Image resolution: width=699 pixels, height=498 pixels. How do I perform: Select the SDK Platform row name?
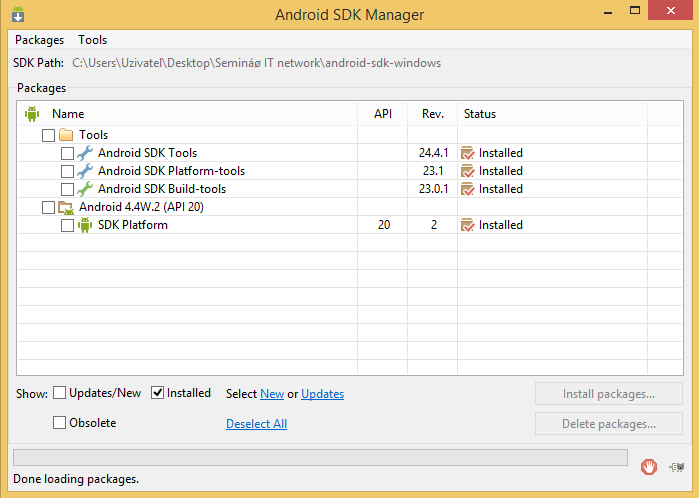point(133,225)
